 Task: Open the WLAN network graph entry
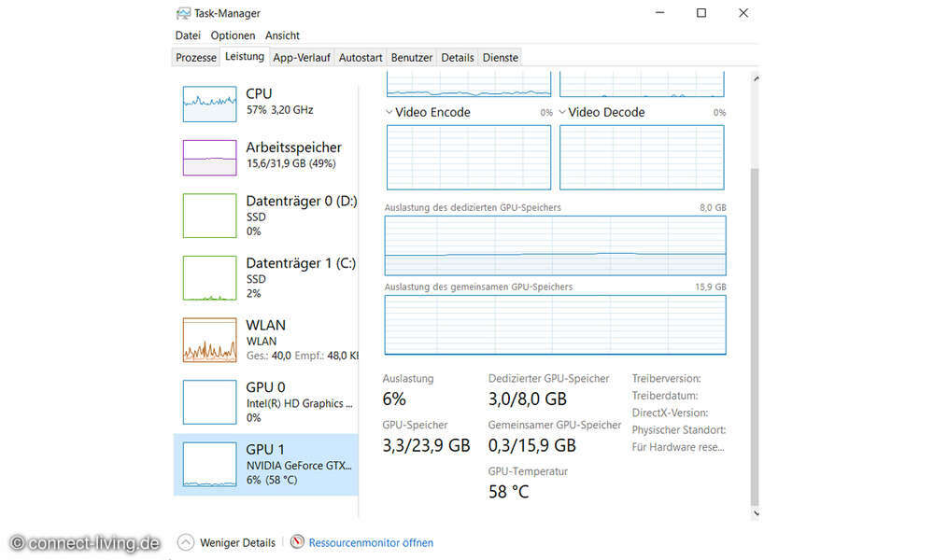(209, 340)
